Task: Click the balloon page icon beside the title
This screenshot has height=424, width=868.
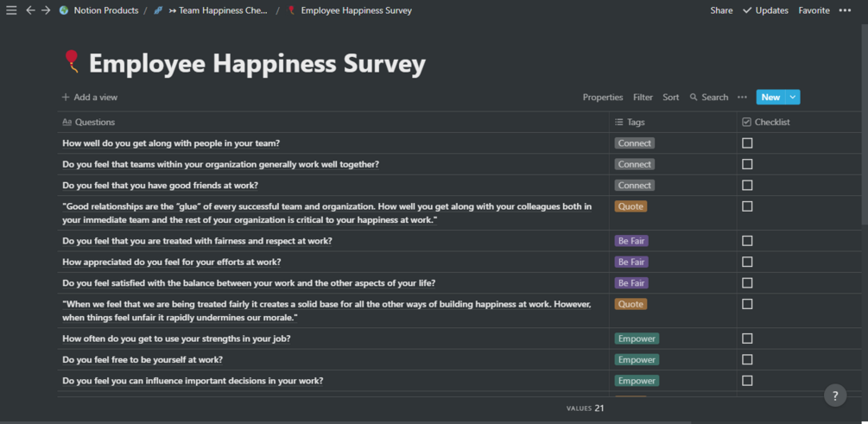Action: (72, 62)
